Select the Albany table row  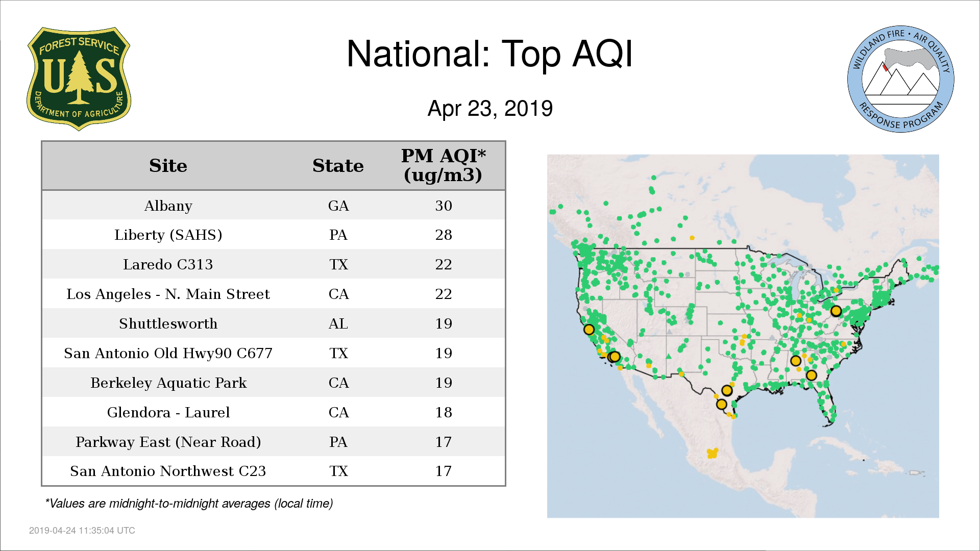click(274, 206)
